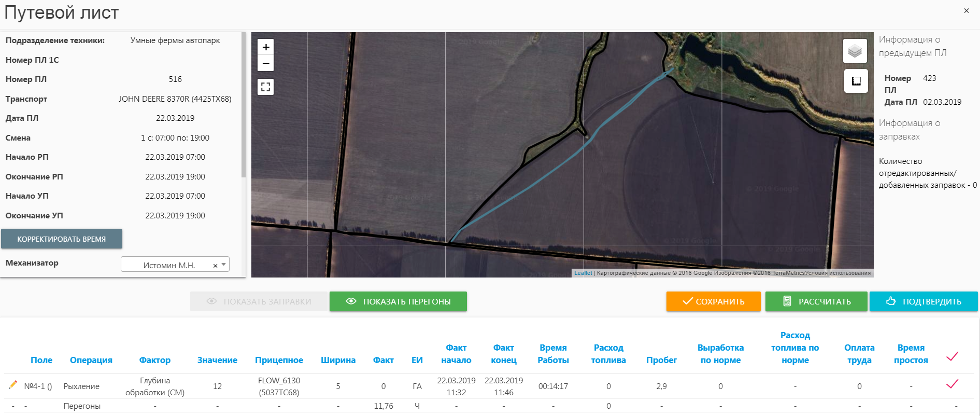980x416 pixels.
Task: Click the Фактор column header
Action: [154, 360]
